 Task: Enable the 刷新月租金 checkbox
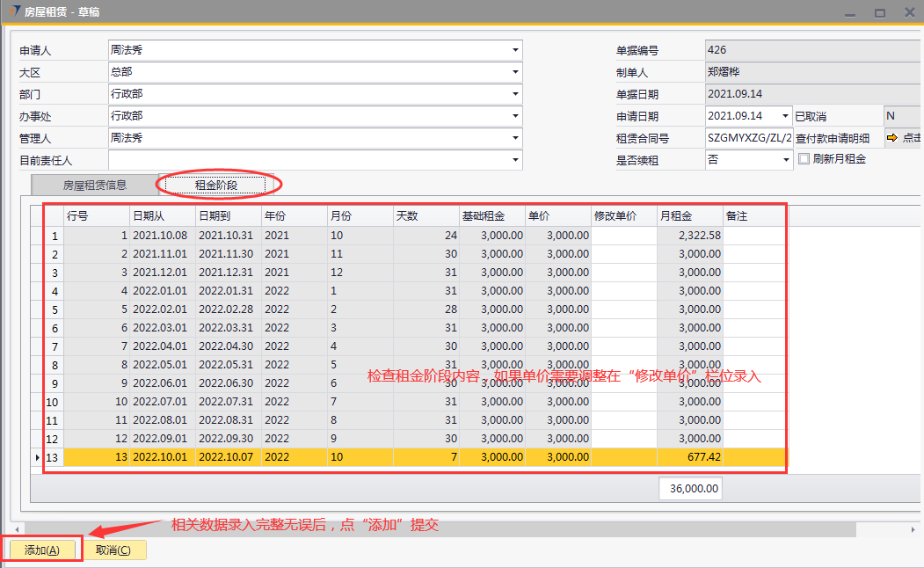click(804, 159)
